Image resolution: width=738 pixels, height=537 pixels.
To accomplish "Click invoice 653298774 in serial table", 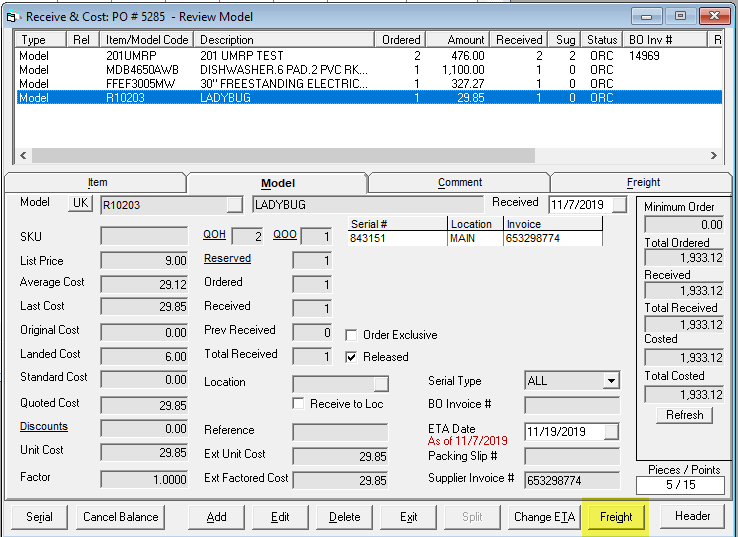I will tap(553, 238).
